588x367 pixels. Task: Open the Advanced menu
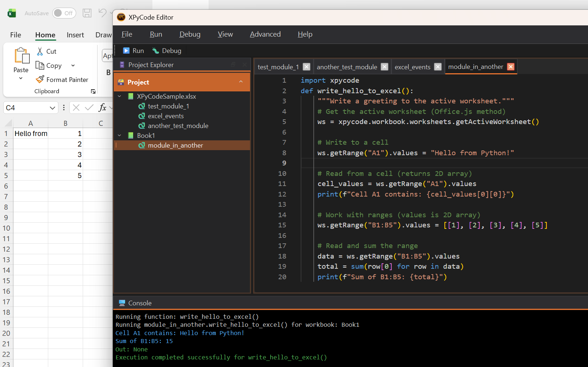(265, 34)
